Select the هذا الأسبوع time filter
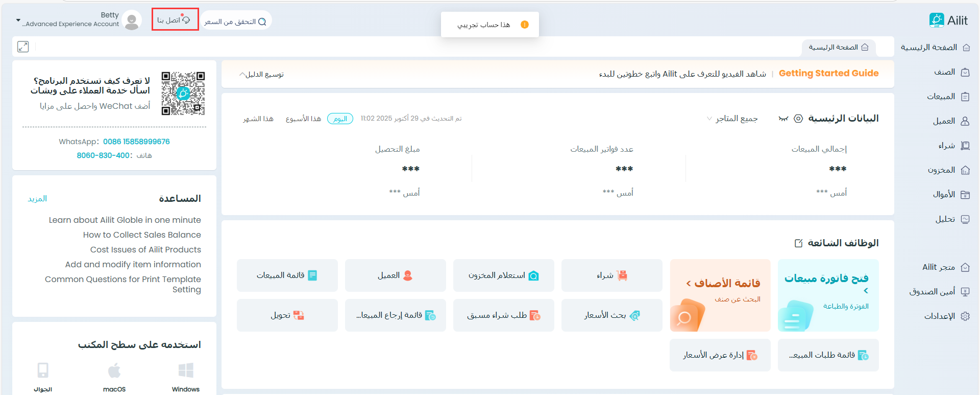Viewport: 980px width, 395px height. (303, 119)
